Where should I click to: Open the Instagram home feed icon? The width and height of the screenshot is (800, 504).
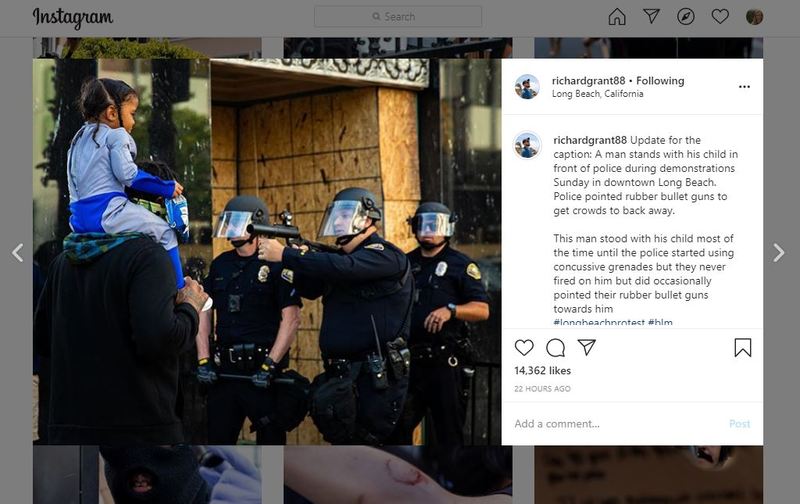click(617, 16)
